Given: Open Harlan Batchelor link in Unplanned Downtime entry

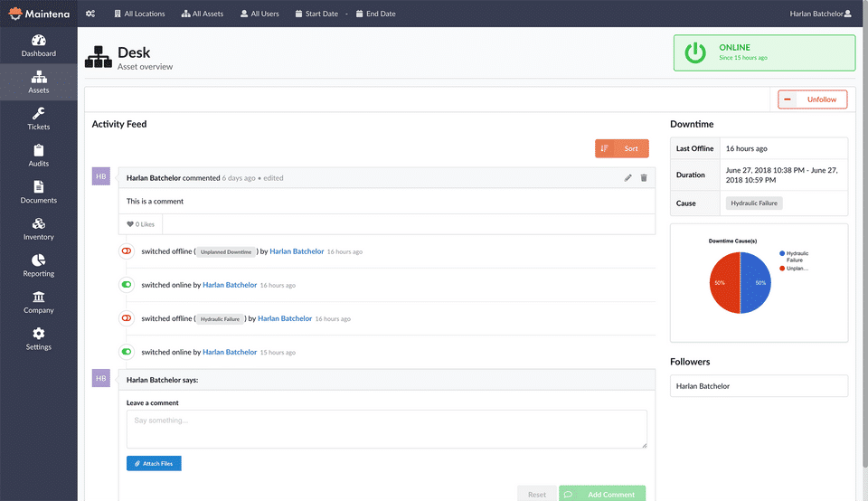Looking at the screenshot, I should pos(297,251).
